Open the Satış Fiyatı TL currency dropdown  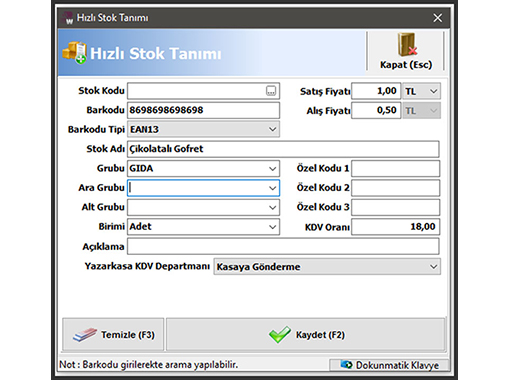pyautogui.click(x=422, y=91)
